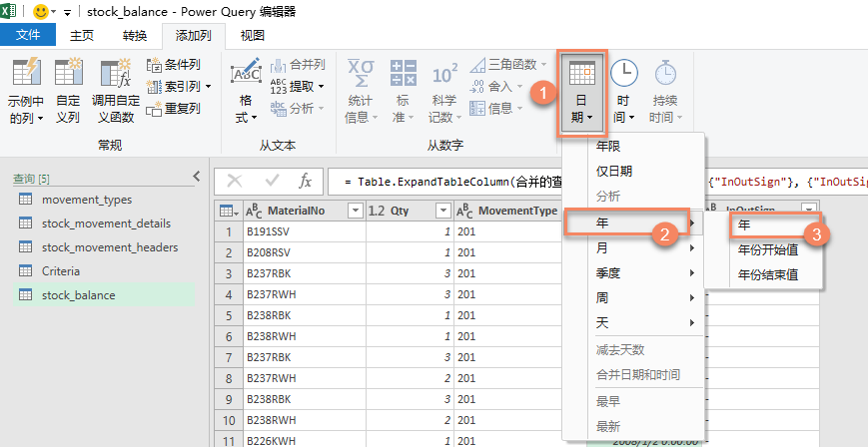Add a Conditional Column (条件列)
868x447 pixels.
pyautogui.click(x=173, y=65)
